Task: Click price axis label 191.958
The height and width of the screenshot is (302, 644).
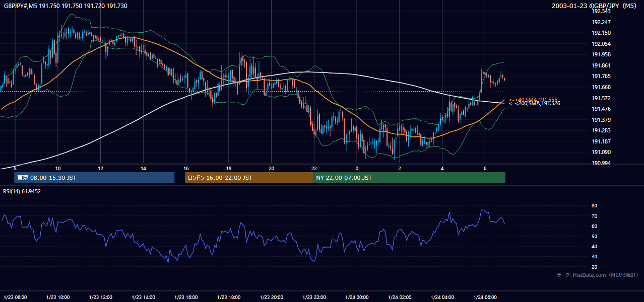Action: pyautogui.click(x=601, y=54)
